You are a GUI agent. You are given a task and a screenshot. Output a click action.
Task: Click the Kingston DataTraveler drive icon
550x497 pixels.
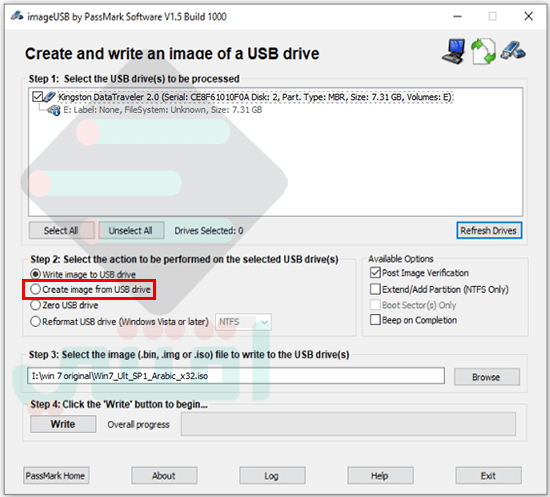[x=50, y=96]
